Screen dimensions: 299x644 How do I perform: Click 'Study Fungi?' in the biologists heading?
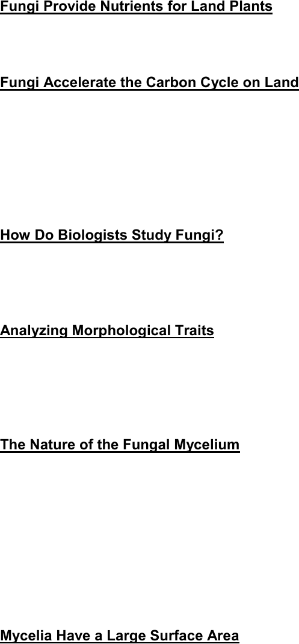[177, 235]
